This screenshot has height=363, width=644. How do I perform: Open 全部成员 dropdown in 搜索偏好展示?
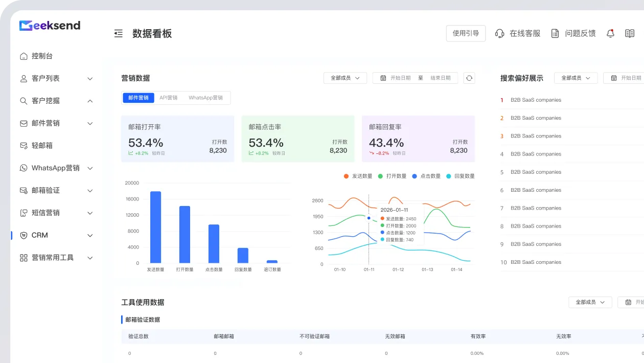coord(576,78)
